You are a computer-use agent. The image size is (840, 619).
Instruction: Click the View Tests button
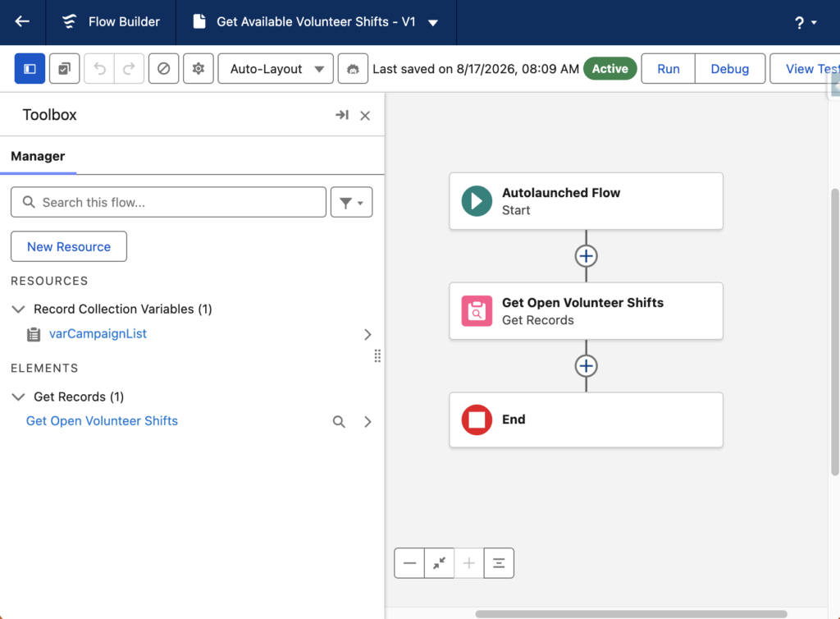(x=806, y=69)
